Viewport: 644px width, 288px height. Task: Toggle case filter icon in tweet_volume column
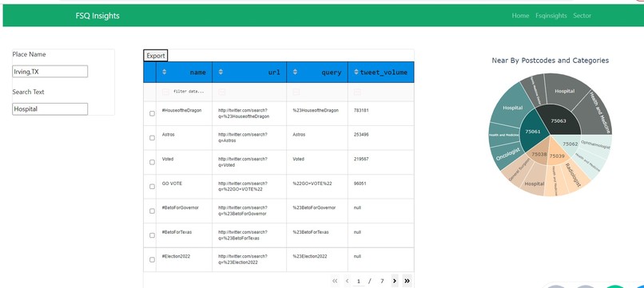pos(357,92)
